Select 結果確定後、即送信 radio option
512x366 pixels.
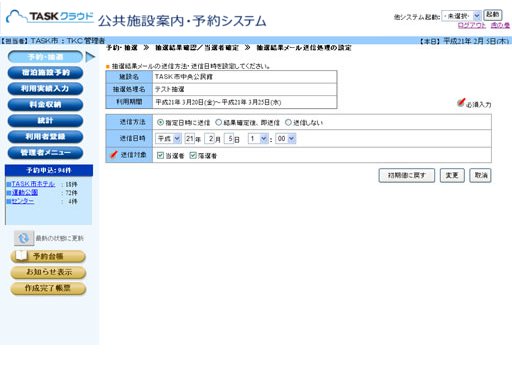click(218, 122)
